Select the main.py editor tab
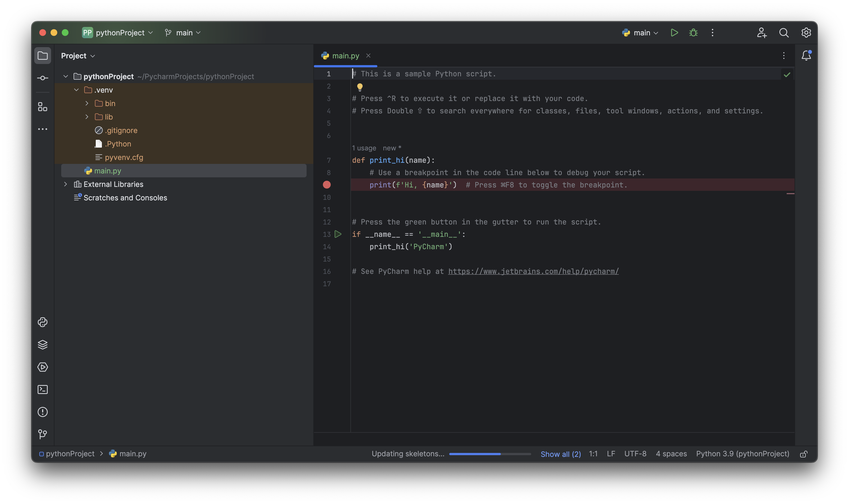849x504 pixels. click(x=345, y=56)
